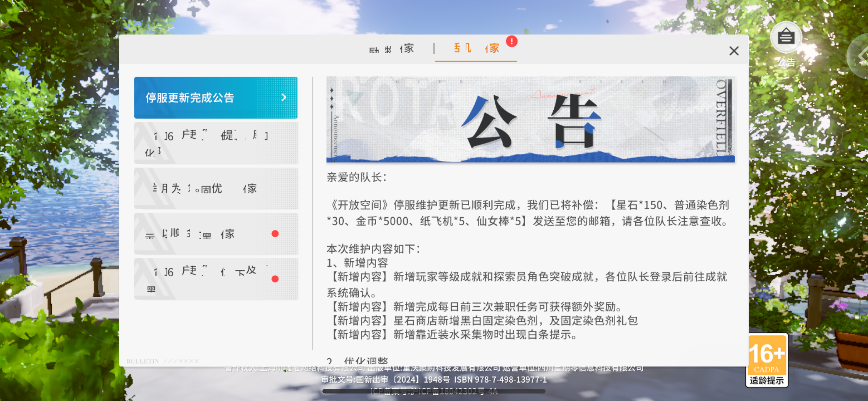This screenshot has height=401, width=868.
Task: Select the orange underlined active tab
Action: click(476, 49)
